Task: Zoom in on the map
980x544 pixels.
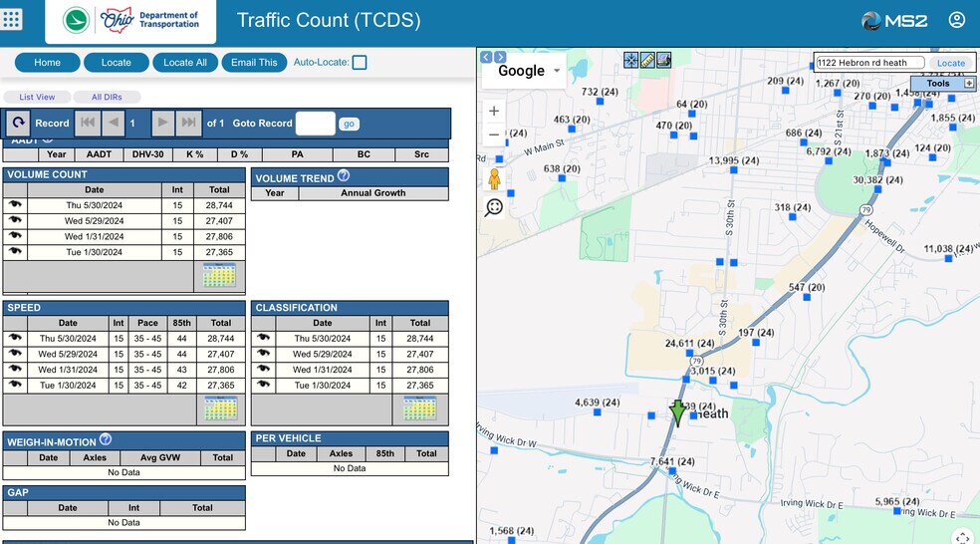Action: 494,111
